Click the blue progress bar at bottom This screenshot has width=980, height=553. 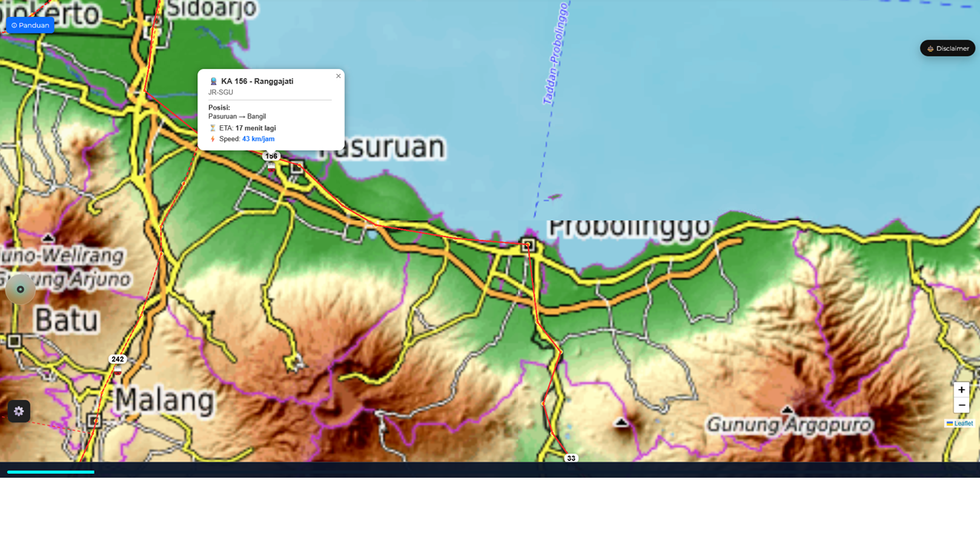coord(50,472)
